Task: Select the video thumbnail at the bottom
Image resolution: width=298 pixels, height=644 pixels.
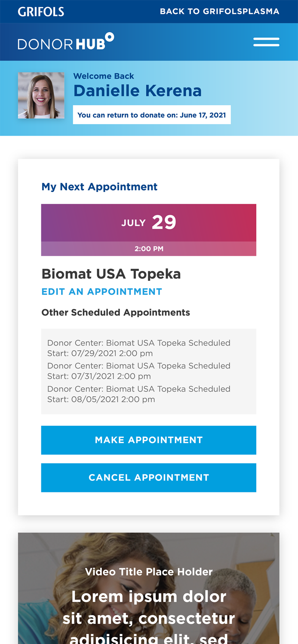Action: pos(149,588)
